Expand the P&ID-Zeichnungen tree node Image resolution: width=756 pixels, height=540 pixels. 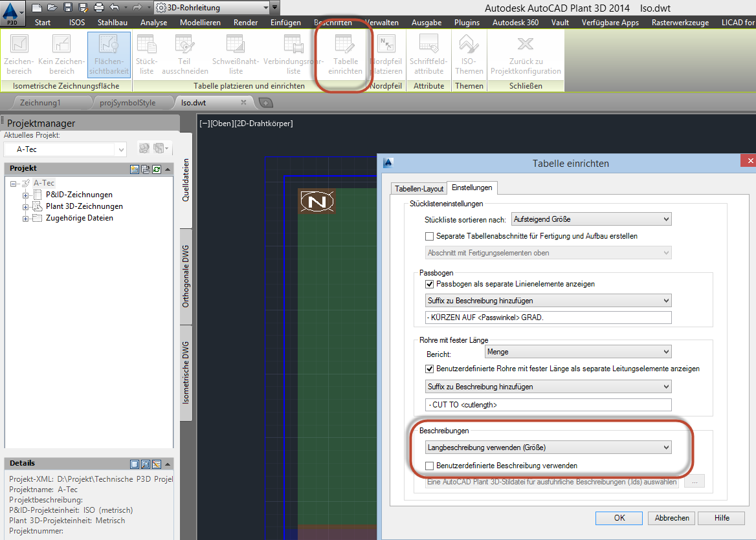(x=25, y=195)
